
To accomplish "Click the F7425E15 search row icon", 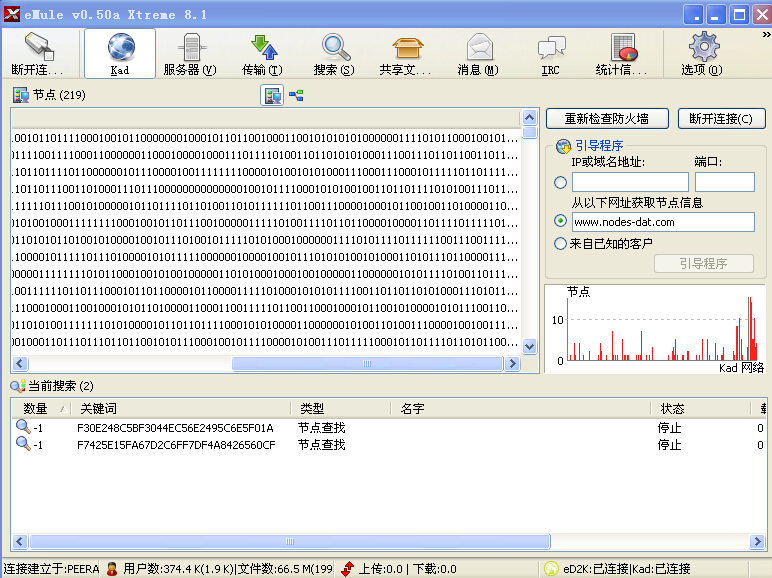I will [x=23, y=444].
